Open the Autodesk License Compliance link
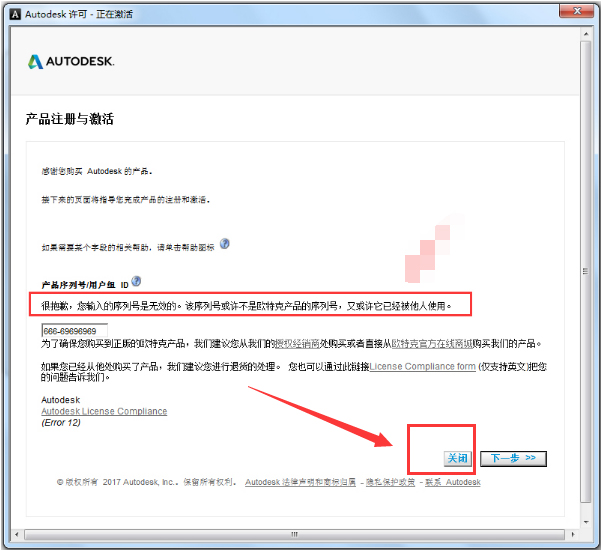Image resolution: width=602 pixels, height=550 pixels. tap(104, 411)
